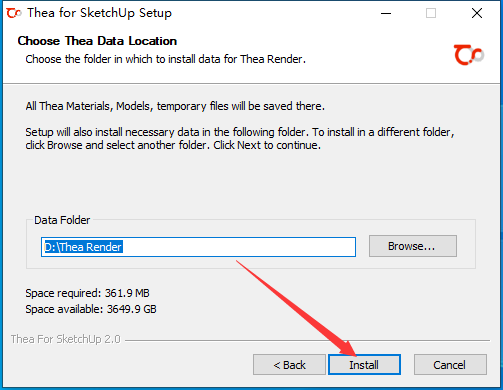The image size is (503, 390).
Task: Click inside the Data Folder path field
Action: click(198, 247)
